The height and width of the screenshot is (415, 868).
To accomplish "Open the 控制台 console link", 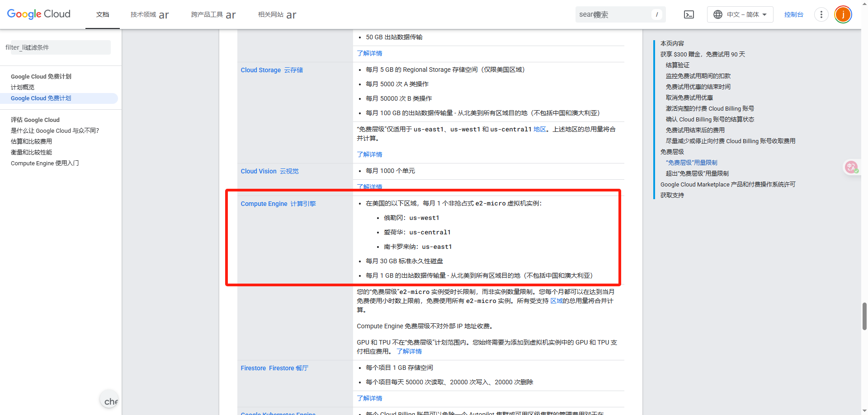I will (x=794, y=14).
